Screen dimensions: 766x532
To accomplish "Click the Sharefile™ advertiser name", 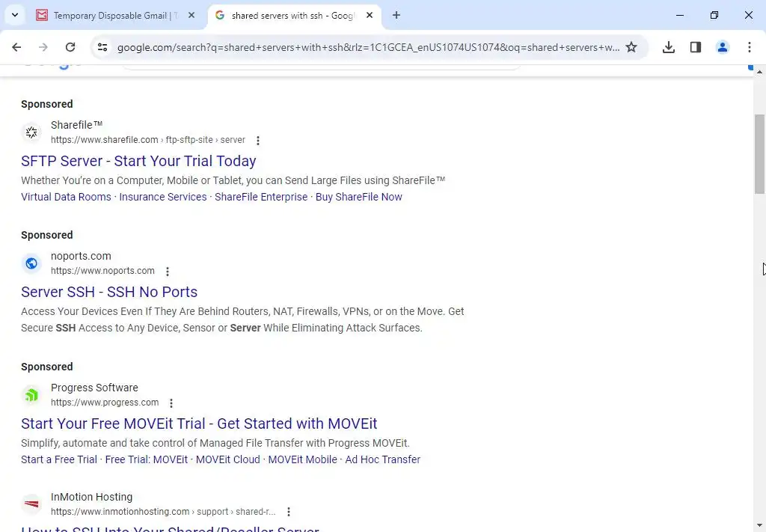I will coord(77,125).
